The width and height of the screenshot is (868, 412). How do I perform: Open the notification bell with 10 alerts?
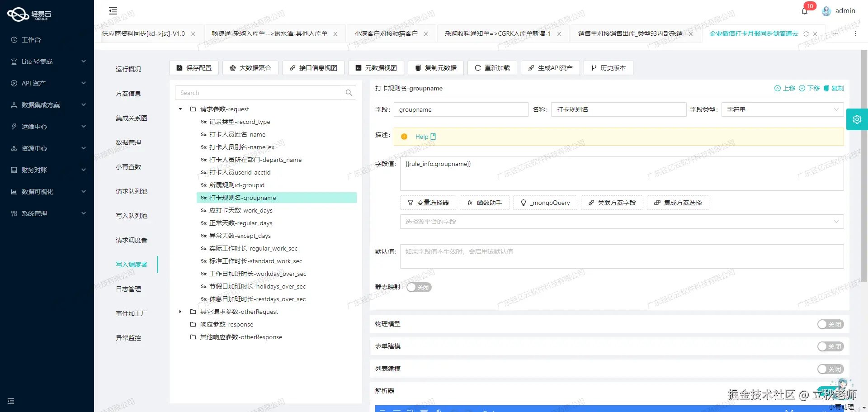pyautogui.click(x=805, y=10)
